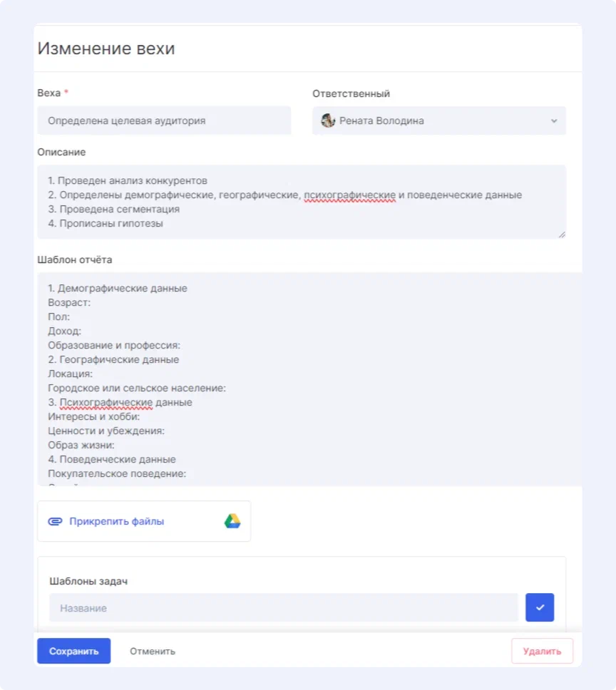
Task: Click the resize grip on the Описание textarea
Action: click(x=562, y=233)
